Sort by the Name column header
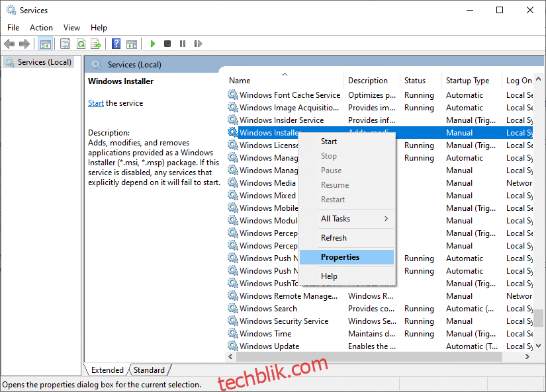 [x=285, y=81]
